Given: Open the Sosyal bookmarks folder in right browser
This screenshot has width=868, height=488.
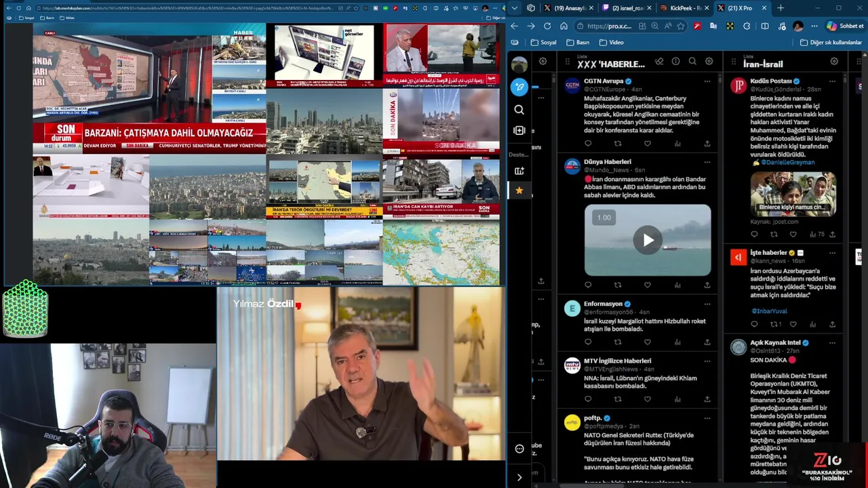Looking at the screenshot, I should click(x=544, y=42).
